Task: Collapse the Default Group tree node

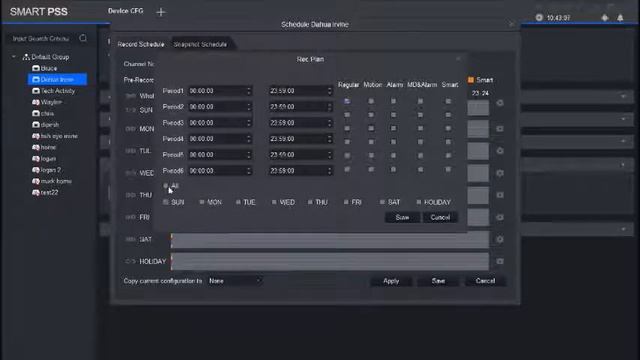Action: tap(14, 57)
